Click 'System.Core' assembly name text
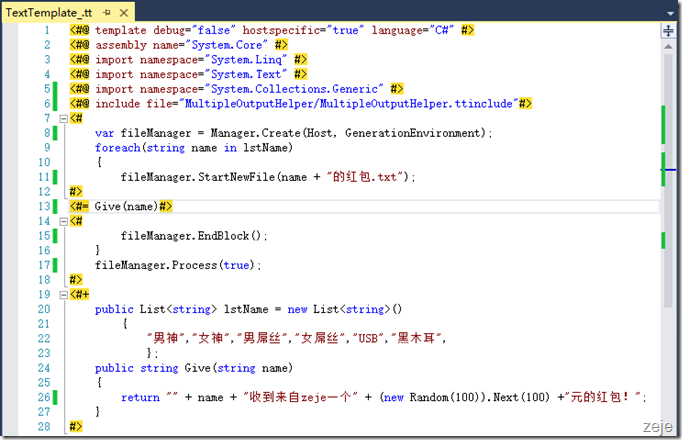 [x=227, y=45]
